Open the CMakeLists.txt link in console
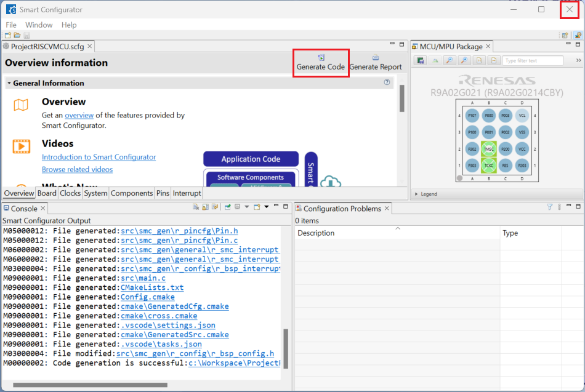 (x=152, y=287)
